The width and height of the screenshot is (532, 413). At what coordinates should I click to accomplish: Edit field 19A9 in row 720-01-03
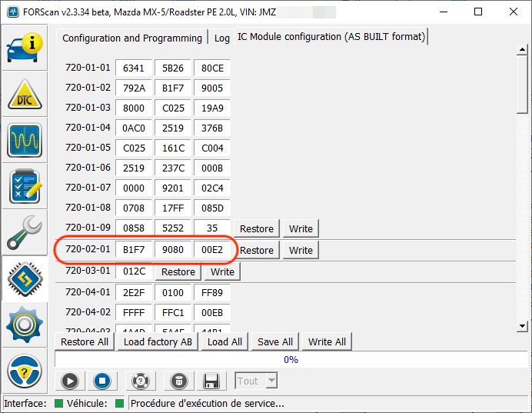212,108
